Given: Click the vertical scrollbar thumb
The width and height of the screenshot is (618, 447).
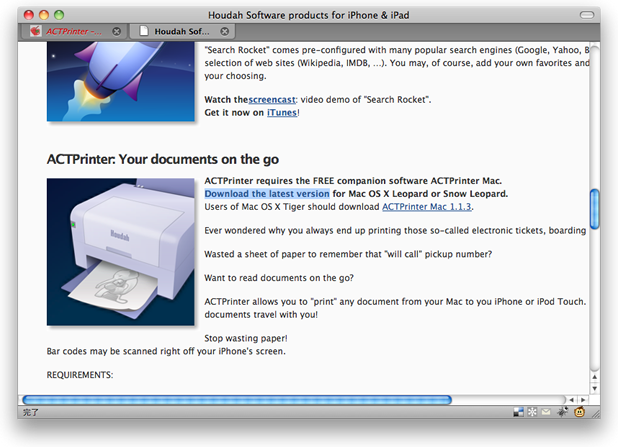Looking at the screenshot, I should 594,209.
